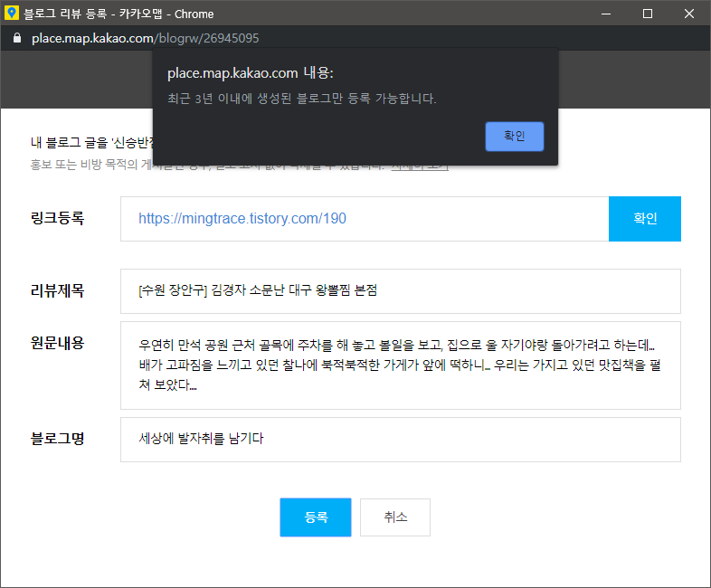Click the 리뷰제목 label
Viewport: 711px width, 588px height.
click(57, 290)
